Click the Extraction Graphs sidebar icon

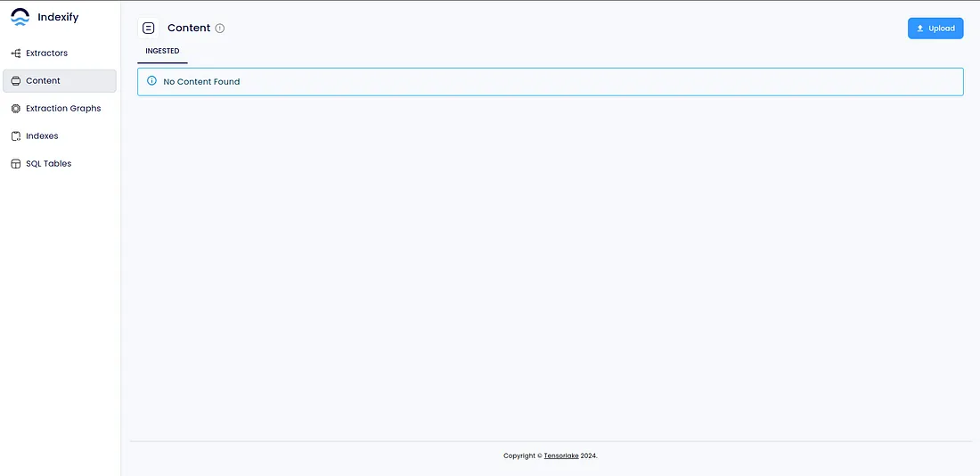(16, 108)
